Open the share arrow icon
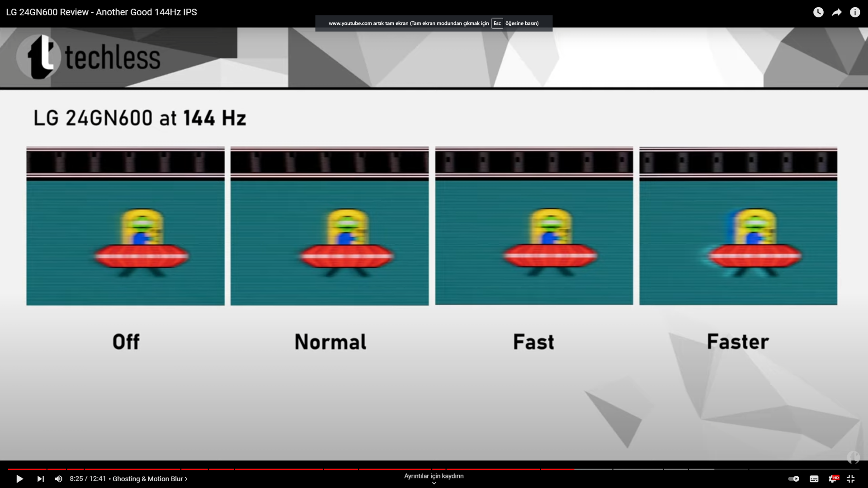Screen dimensions: 868x488 click(837, 12)
